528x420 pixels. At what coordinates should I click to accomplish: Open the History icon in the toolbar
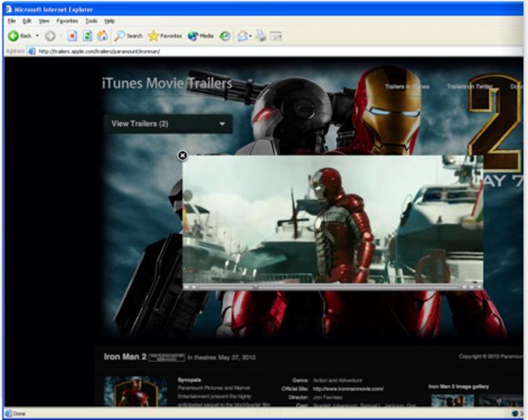pos(225,36)
